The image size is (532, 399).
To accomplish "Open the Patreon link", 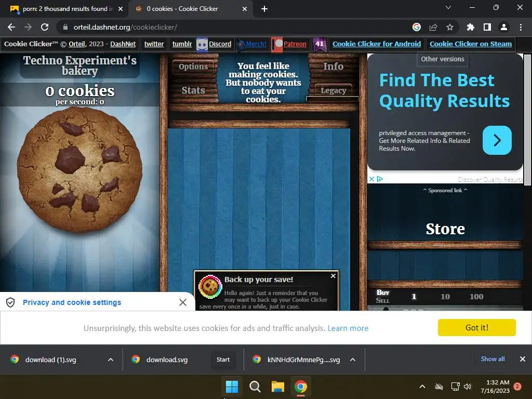I will coord(295,44).
